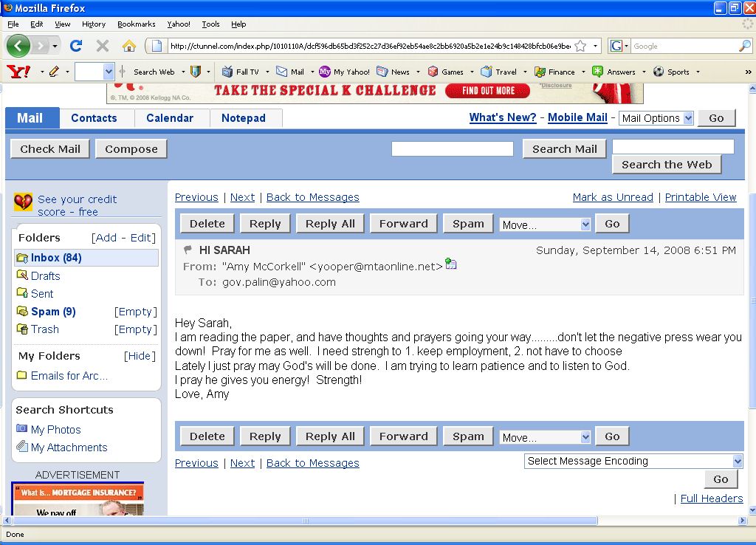
Task: Flag the HI SARAH message
Action: pyautogui.click(x=188, y=250)
